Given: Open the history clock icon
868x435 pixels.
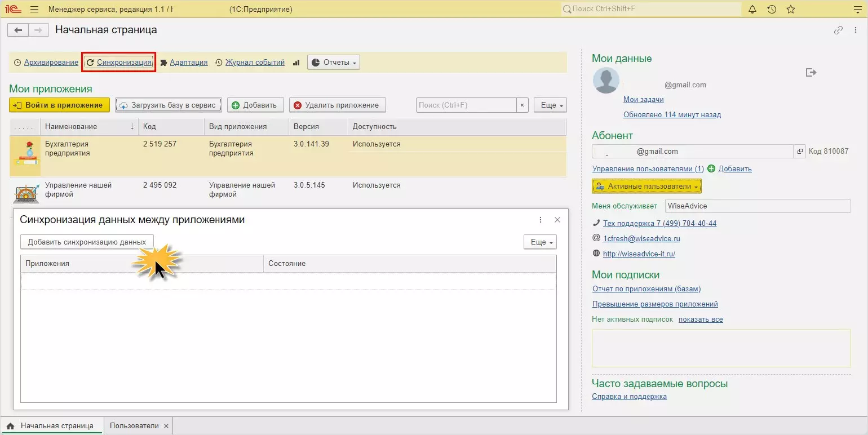Looking at the screenshot, I should click(x=772, y=10).
